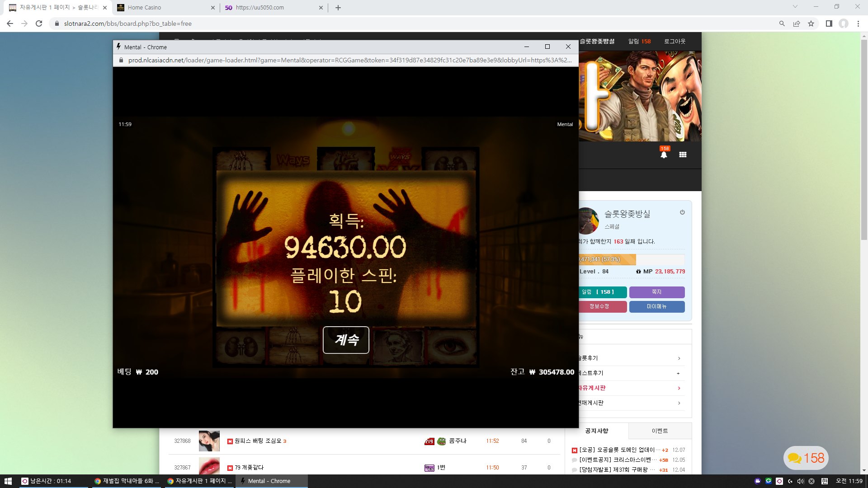Reload the slotnara2 page
This screenshot has width=868, height=488.
click(39, 23)
